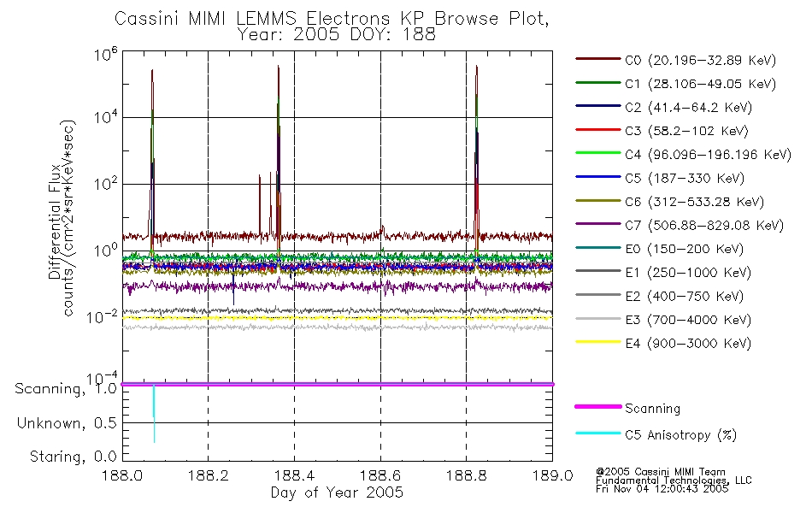Click the 188.0 x-axis tick label
Screen dimensions: 812x513
122,475
